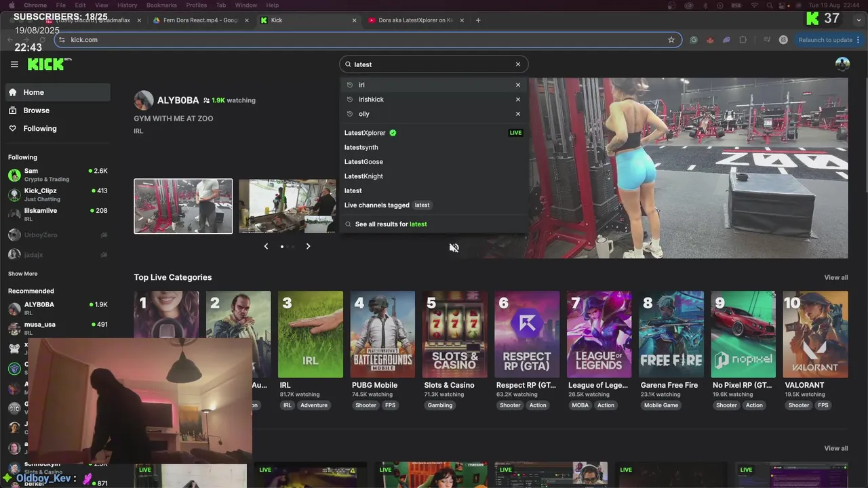Close the Kick browser tab
Viewport: 868px width, 488px height.
point(354,20)
